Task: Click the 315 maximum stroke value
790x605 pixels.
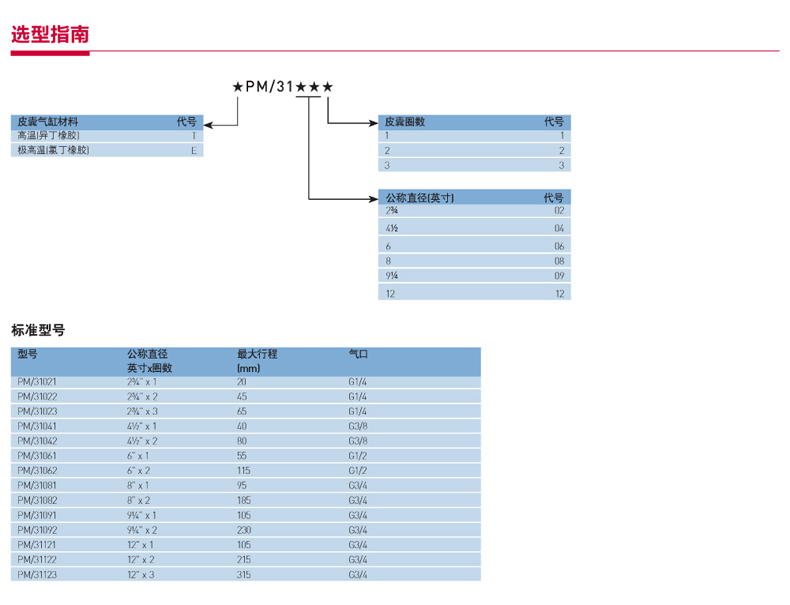Action: coord(244,574)
